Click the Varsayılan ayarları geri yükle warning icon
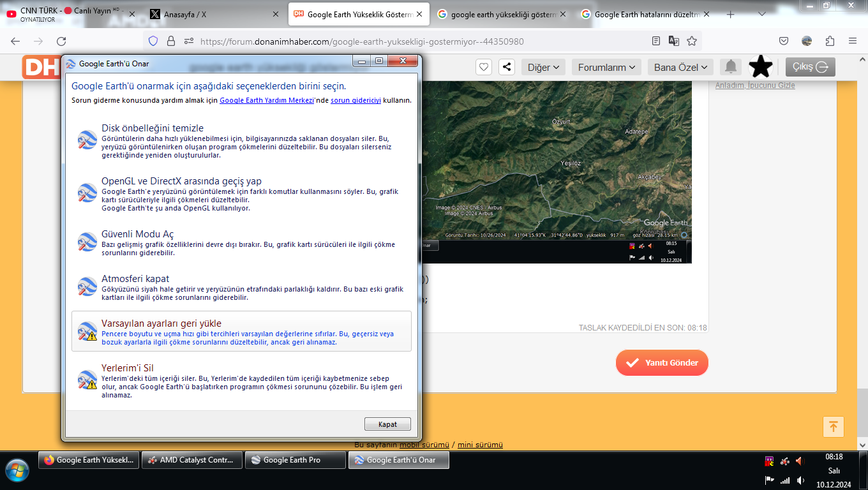Screen dimensions: 868x490 click(x=87, y=331)
